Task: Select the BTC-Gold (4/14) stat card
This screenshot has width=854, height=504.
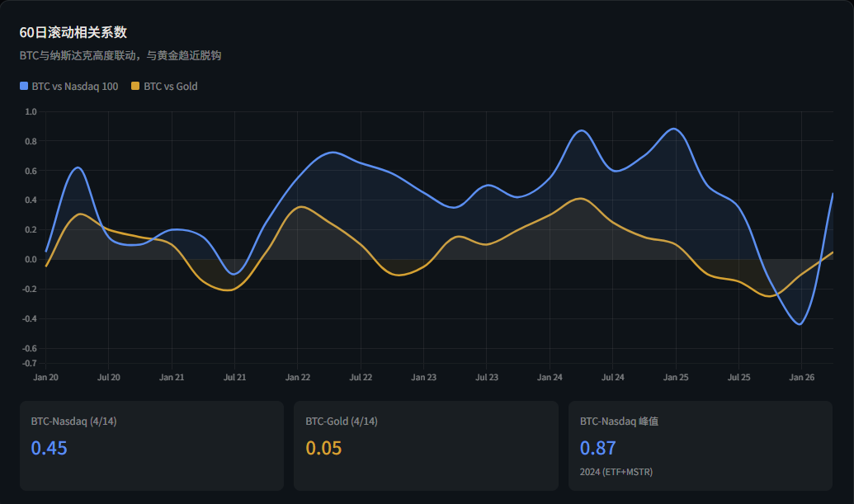Action: pos(426,445)
